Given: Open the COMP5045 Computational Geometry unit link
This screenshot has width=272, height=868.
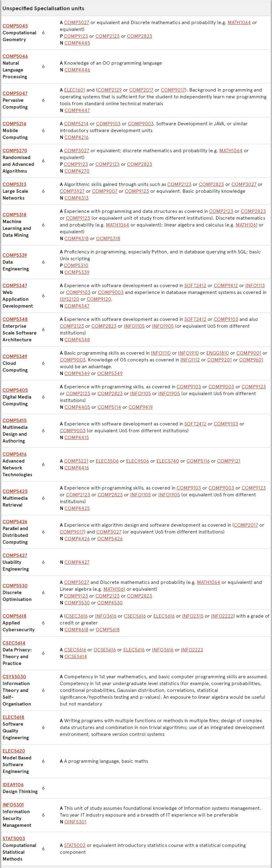Looking at the screenshot, I should pos(15,26).
